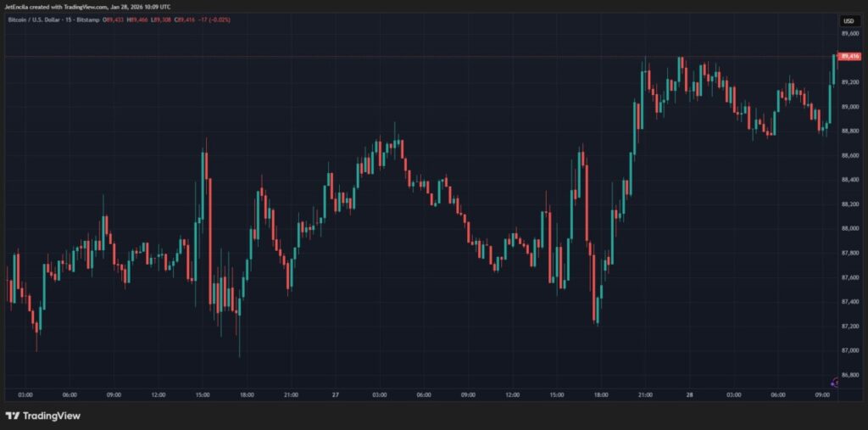Click the red 89,416 current price label

point(849,56)
